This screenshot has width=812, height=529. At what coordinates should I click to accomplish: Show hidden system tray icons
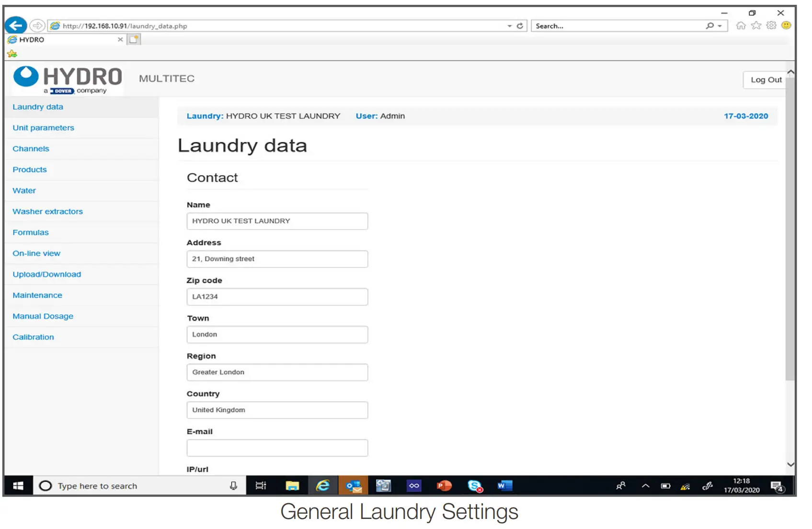pyautogui.click(x=645, y=486)
